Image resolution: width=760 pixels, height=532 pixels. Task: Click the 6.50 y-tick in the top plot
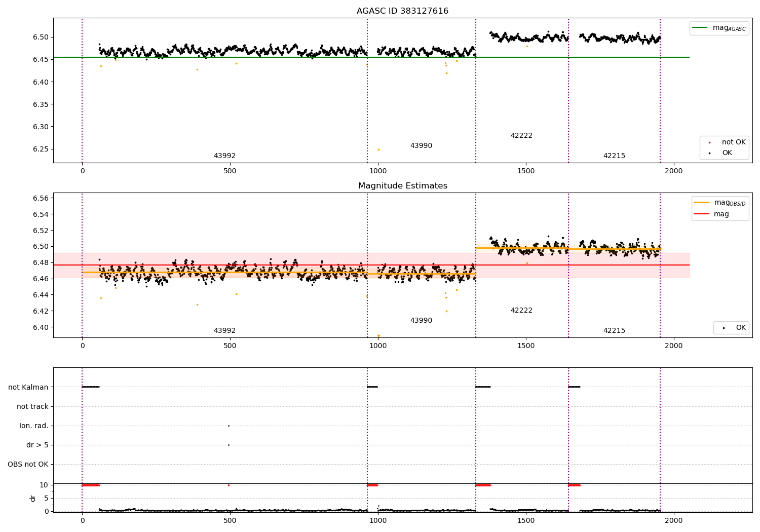(x=41, y=37)
